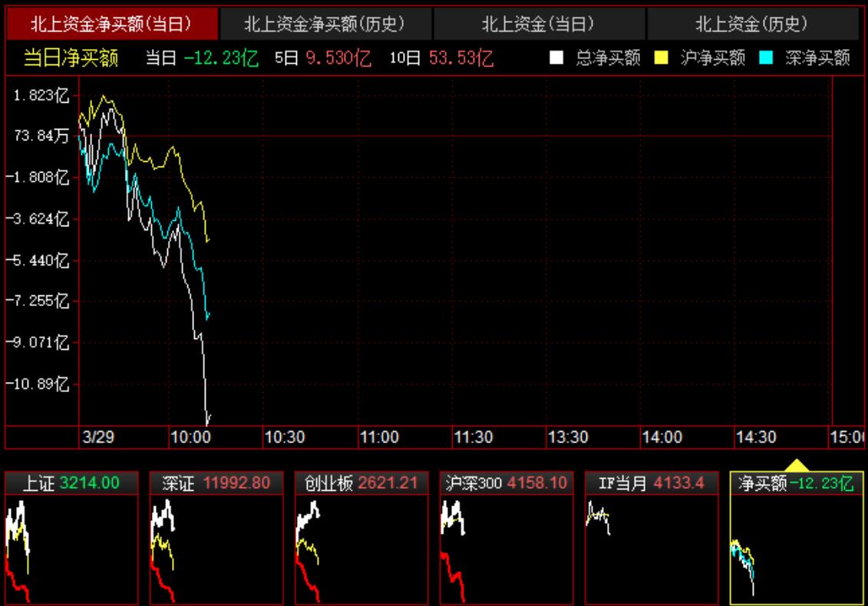
Task: Select the 净买额 mini chart panel
Action: point(797,537)
